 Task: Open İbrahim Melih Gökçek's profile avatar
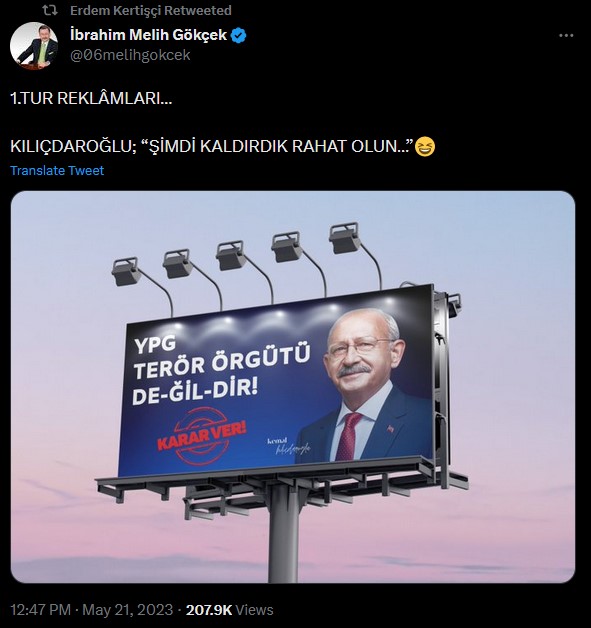point(34,45)
